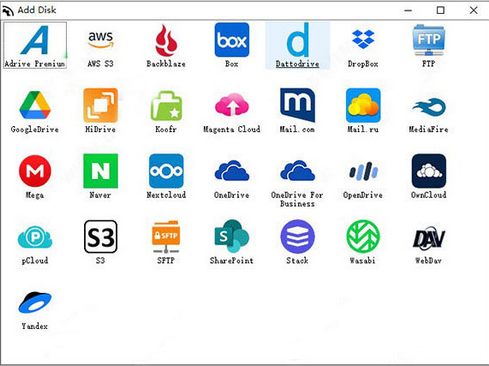The height and width of the screenshot is (366, 489).
Task: Click the Stack purple icon
Action: (297, 237)
